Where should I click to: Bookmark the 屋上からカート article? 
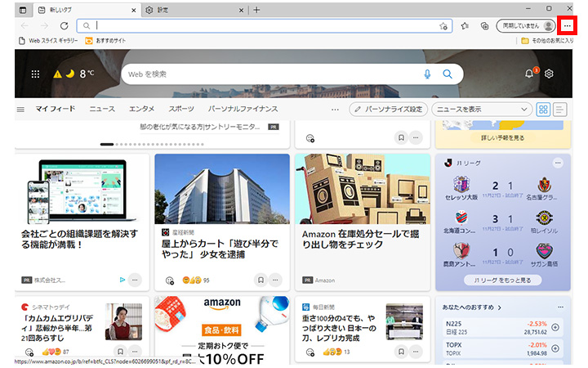pos(261,280)
